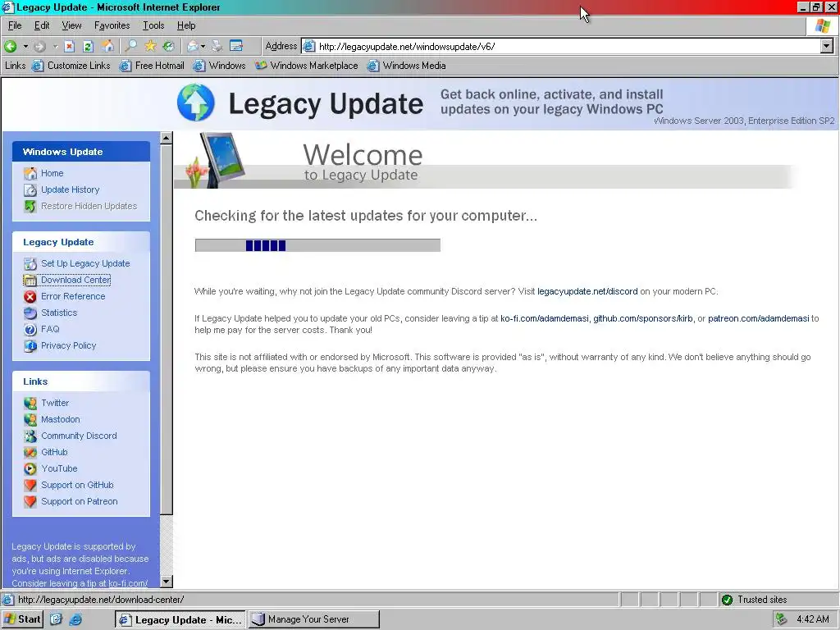This screenshot has height=630, width=840.
Task: Click the Error Reference red X icon
Action: click(x=30, y=296)
